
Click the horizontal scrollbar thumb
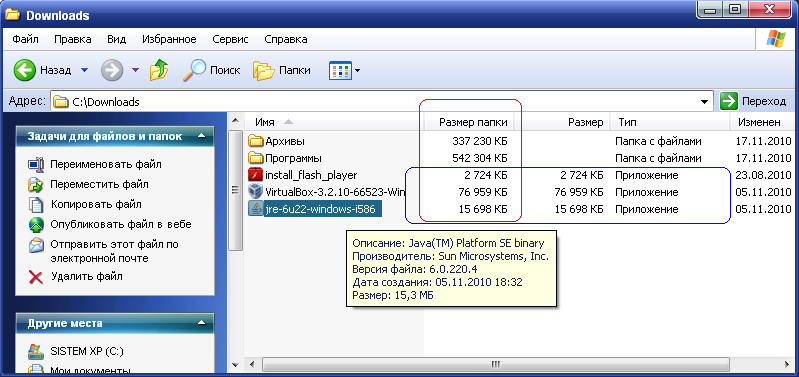494,364
